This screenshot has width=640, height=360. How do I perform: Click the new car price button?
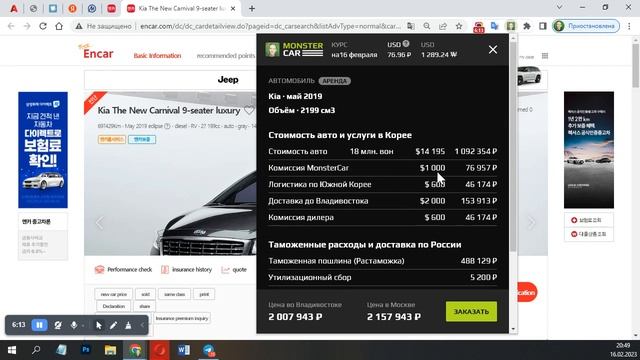click(x=113, y=294)
